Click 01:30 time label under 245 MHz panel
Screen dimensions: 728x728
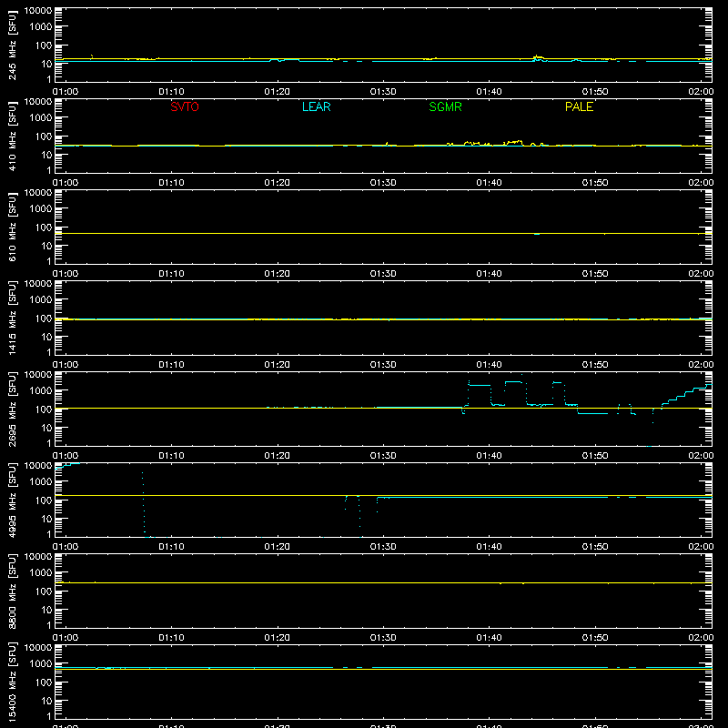click(383, 92)
